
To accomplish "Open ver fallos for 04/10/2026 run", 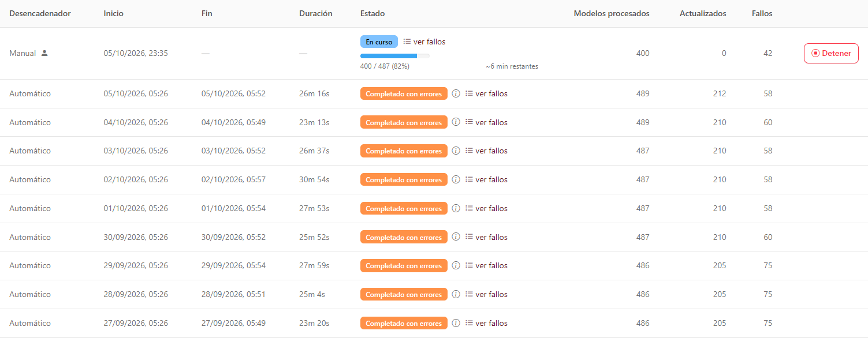I will click(486, 122).
